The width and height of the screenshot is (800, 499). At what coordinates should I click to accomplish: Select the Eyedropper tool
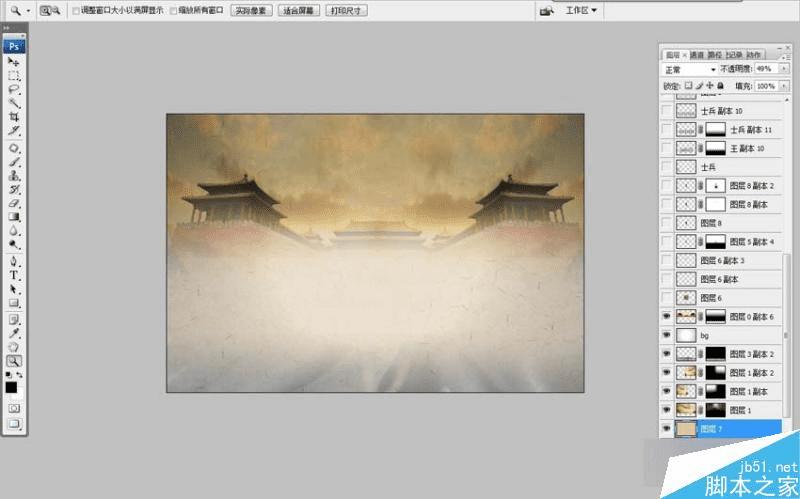(x=14, y=334)
